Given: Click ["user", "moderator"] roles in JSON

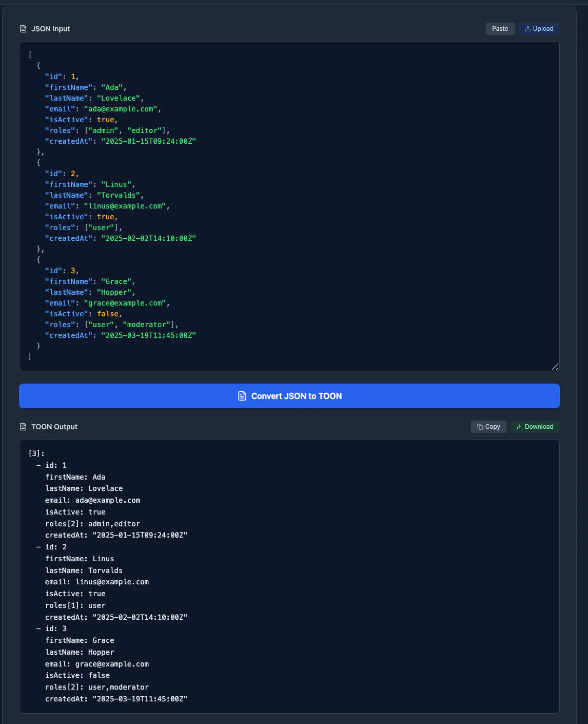Looking at the screenshot, I should coord(129,325).
